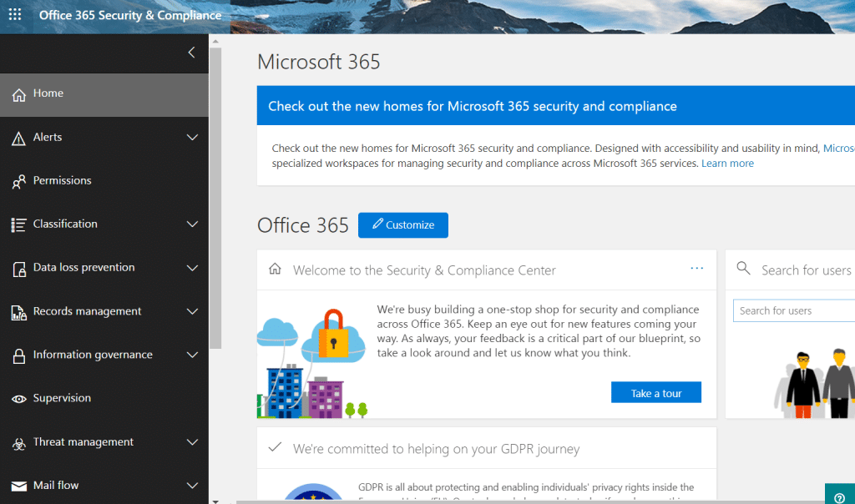The width and height of the screenshot is (855, 504).
Task: Open the app launcher grid icon
Action: [15, 15]
